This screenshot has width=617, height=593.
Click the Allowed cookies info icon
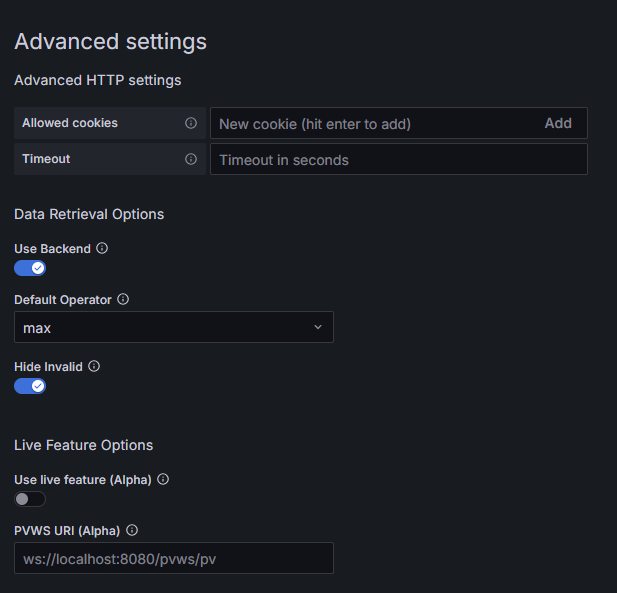[x=191, y=123]
